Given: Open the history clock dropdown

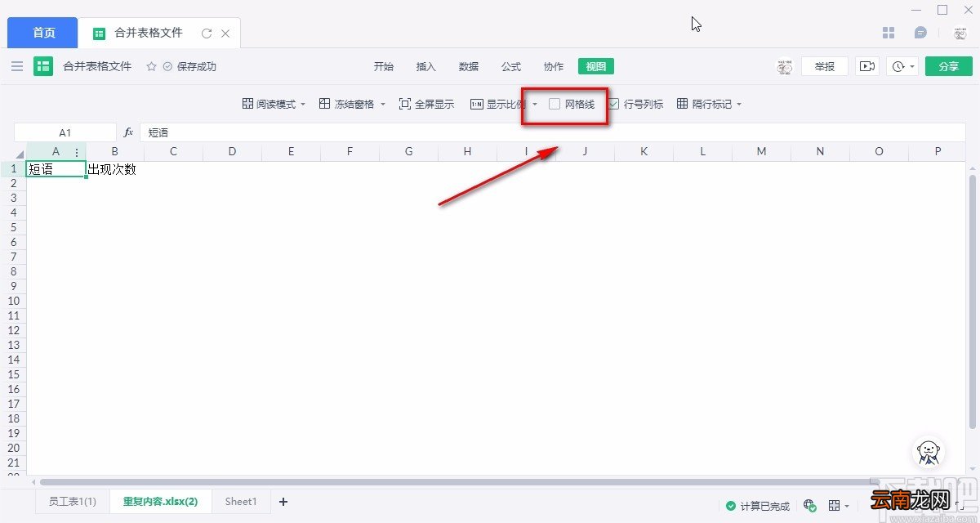Looking at the screenshot, I should 904,66.
